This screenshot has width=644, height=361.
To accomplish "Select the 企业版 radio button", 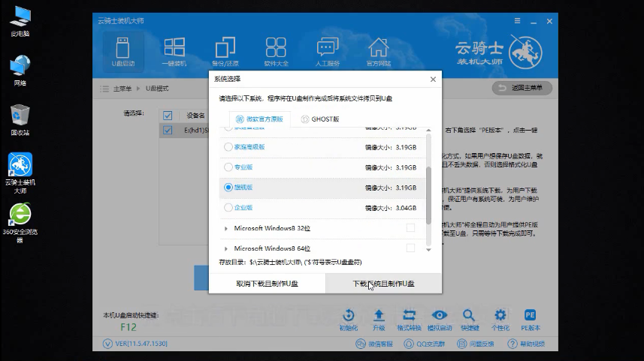I will pyautogui.click(x=228, y=208).
